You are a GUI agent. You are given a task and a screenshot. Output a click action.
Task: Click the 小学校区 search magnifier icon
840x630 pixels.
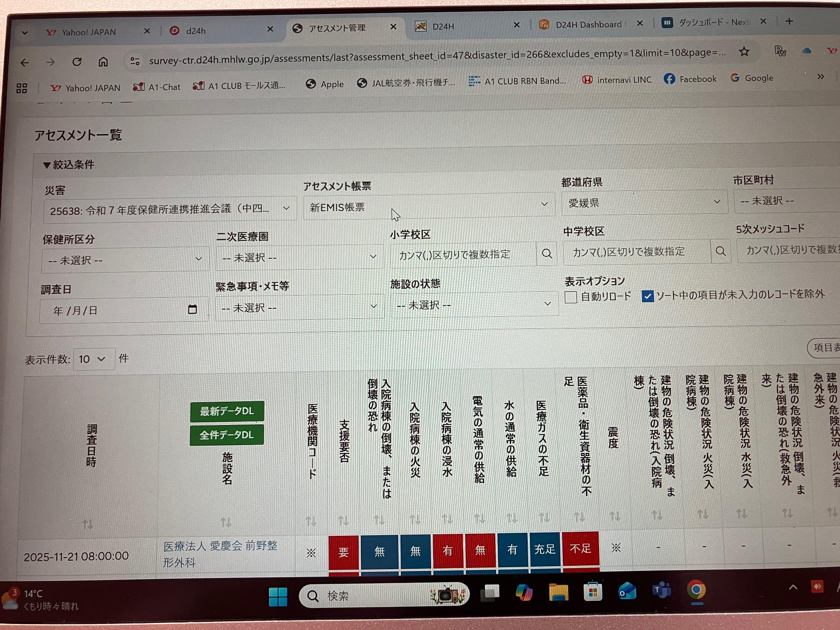[x=547, y=253]
